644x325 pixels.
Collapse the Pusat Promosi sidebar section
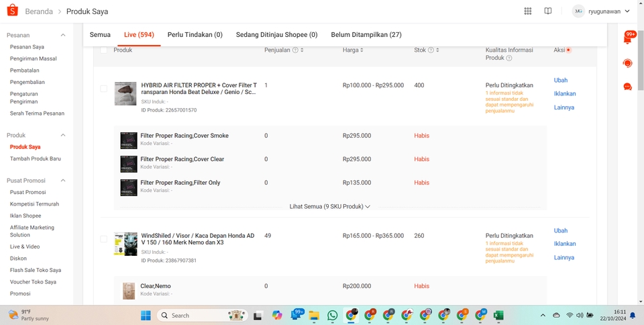pos(63,181)
